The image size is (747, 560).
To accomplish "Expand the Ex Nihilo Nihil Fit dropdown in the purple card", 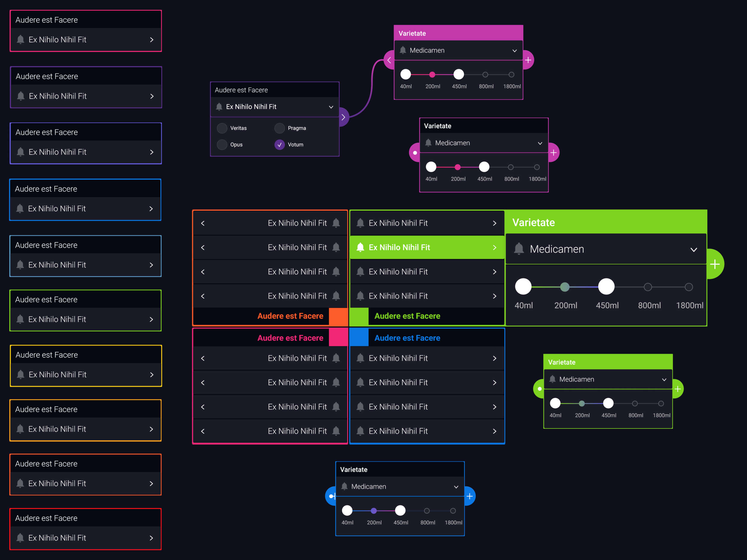I will tap(331, 107).
